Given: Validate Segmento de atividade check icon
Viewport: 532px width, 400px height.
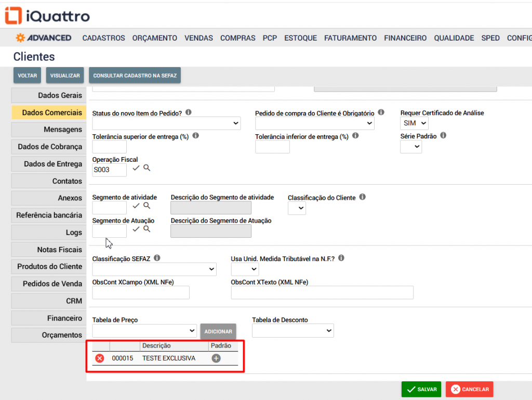Looking at the screenshot, I should tap(136, 206).
